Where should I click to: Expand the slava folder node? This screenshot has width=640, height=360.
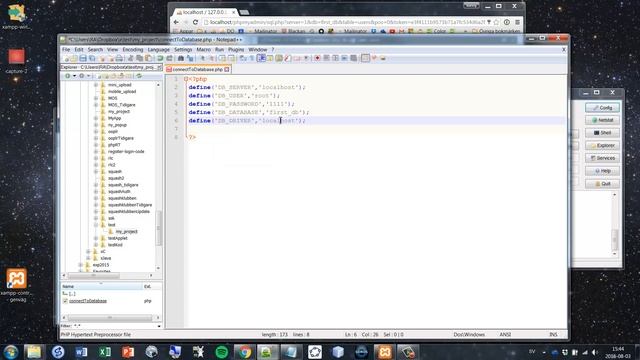coord(88,258)
